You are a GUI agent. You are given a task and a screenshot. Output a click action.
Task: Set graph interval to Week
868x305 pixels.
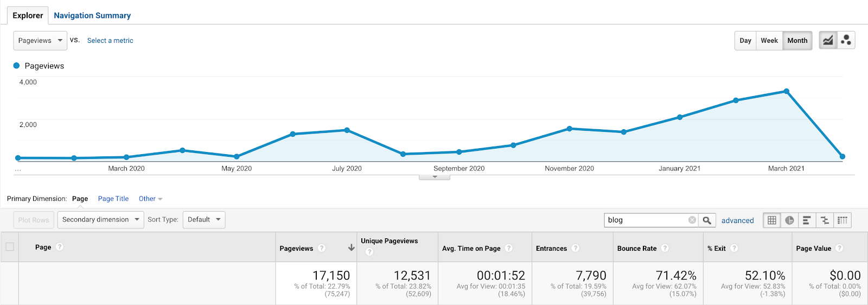coord(769,41)
